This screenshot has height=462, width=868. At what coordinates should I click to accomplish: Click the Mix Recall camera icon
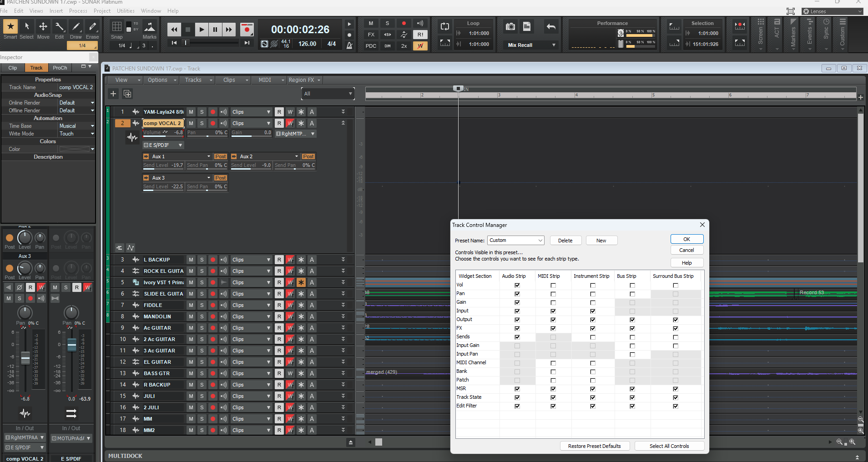click(510, 27)
